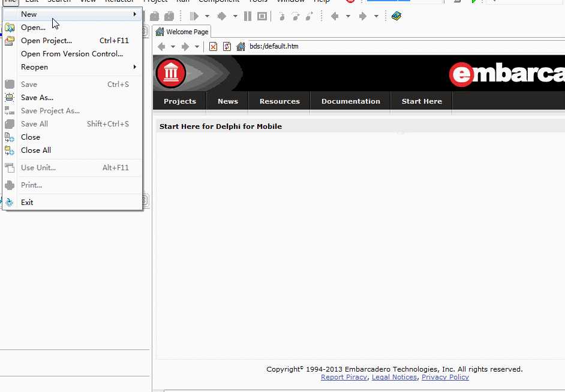The height and width of the screenshot is (392, 565).
Task: Click the greyed Save menu item
Action: pos(73,85)
